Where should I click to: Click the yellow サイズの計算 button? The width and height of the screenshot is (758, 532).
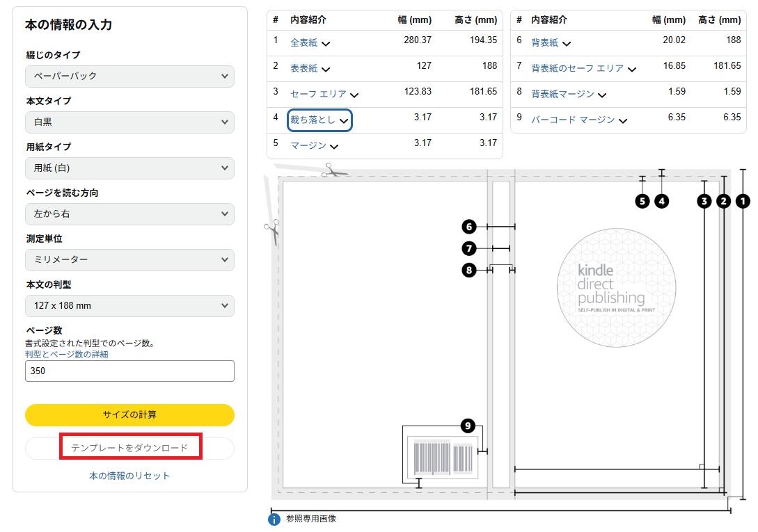point(129,414)
